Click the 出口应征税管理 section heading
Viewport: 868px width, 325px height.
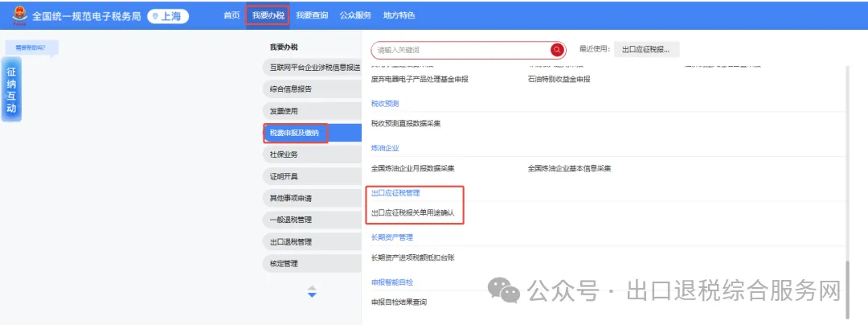395,193
